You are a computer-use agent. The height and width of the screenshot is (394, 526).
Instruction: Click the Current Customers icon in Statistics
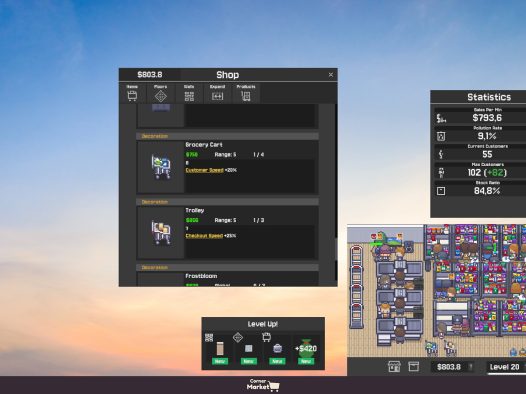pos(441,155)
